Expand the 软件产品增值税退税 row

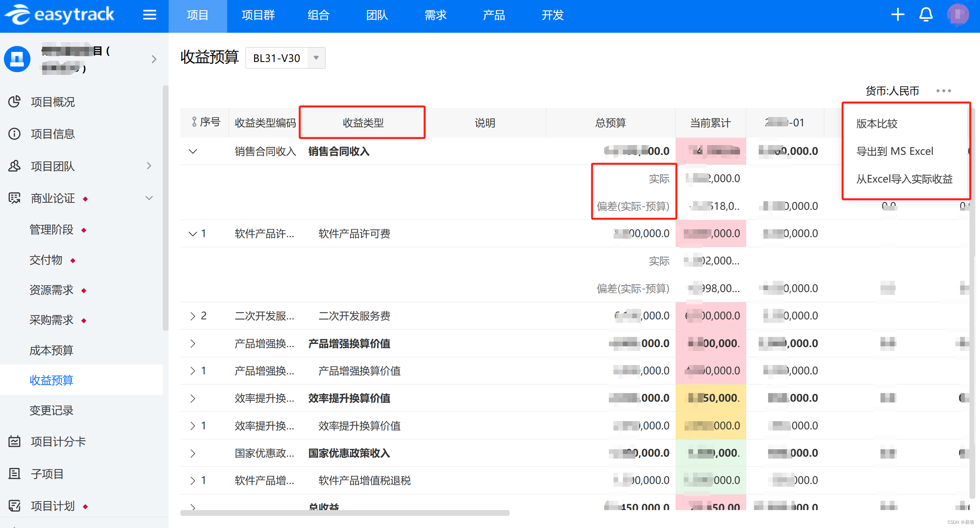pos(193,480)
